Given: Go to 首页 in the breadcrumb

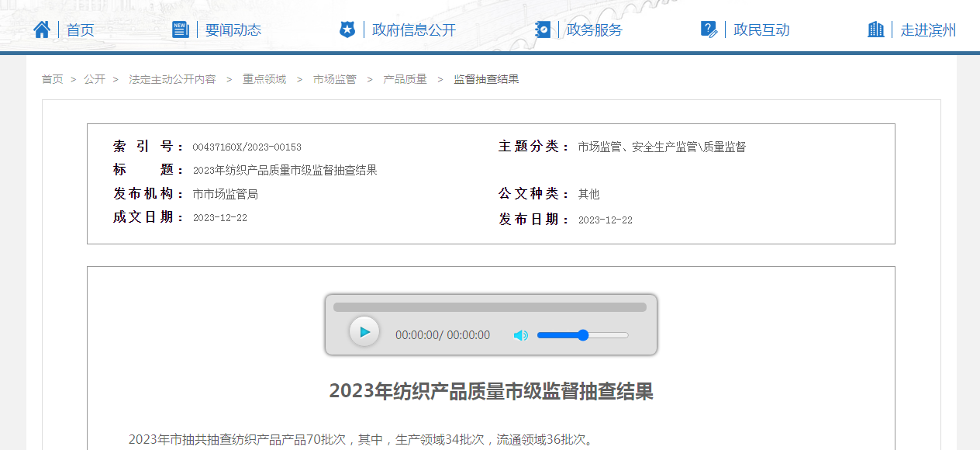Looking at the screenshot, I should [53, 79].
